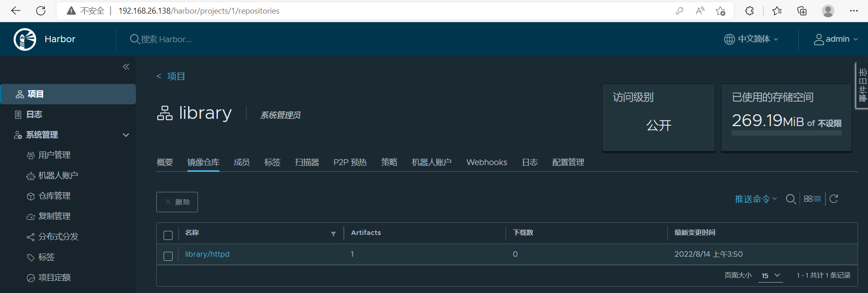Select all repositories header checkbox
This screenshot has height=293, width=868.
click(x=168, y=235)
